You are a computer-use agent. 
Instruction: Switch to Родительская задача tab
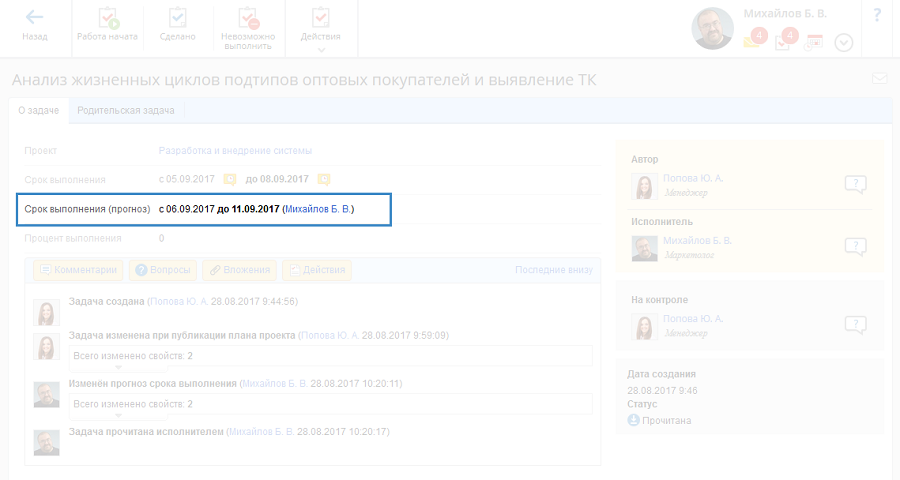pos(126,111)
